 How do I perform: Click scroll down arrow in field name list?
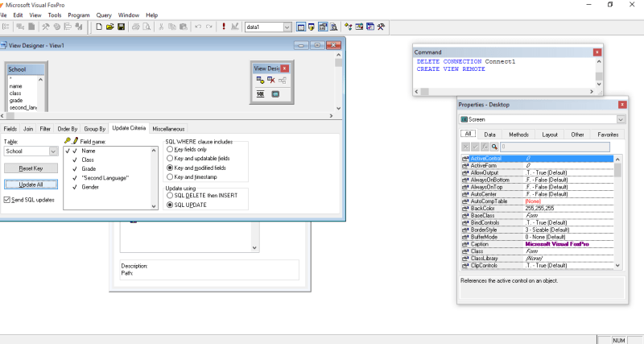(154, 206)
